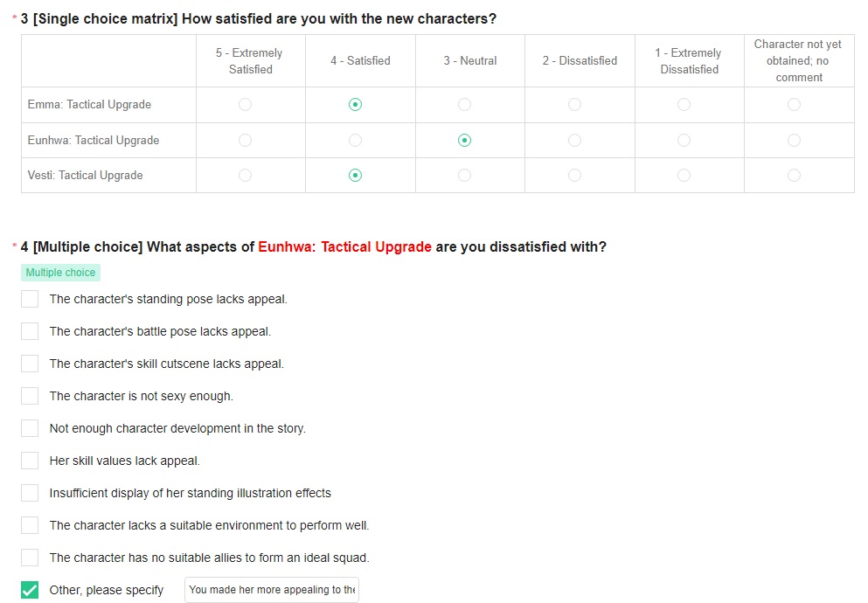Uncheck the 'Other, please specify' checkbox
The image size is (868, 603).
click(30, 590)
